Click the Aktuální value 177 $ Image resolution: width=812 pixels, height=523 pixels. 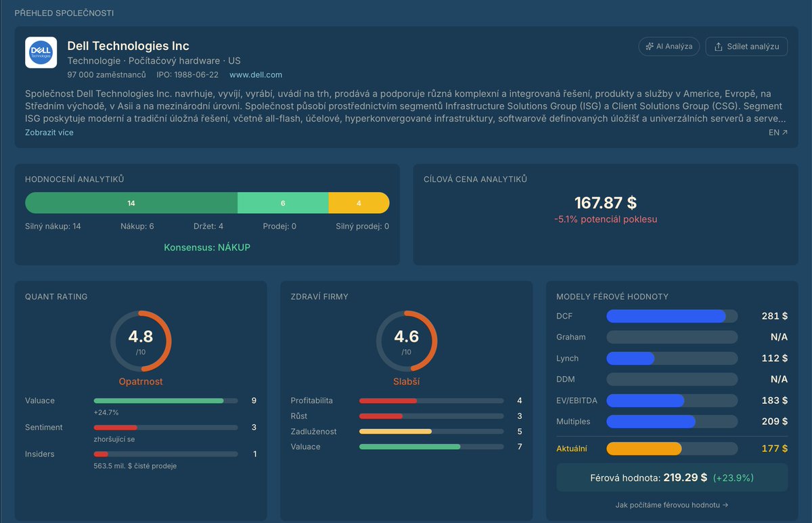click(775, 449)
